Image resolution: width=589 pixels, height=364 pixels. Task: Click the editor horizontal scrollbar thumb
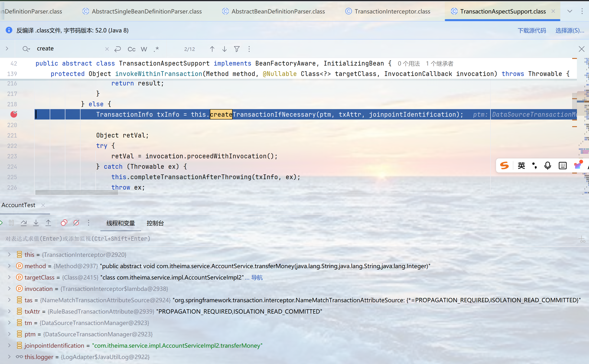(76, 192)
